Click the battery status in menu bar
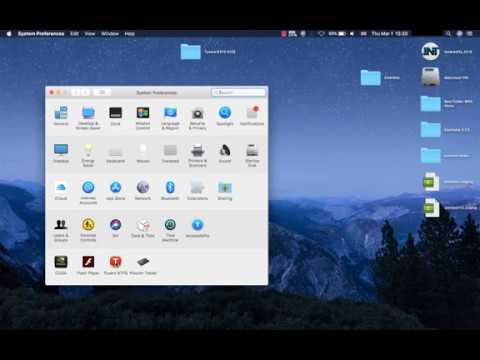480x360 pixels. (x=337, y=34)
